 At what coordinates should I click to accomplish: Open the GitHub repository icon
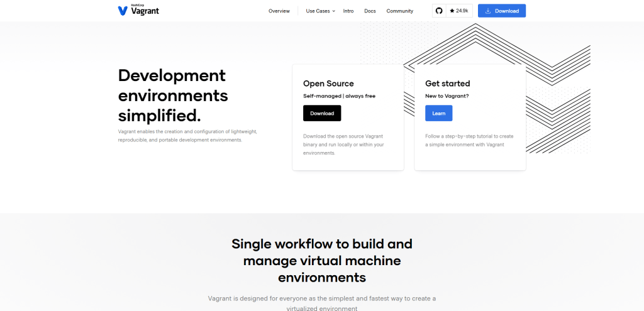439,11
